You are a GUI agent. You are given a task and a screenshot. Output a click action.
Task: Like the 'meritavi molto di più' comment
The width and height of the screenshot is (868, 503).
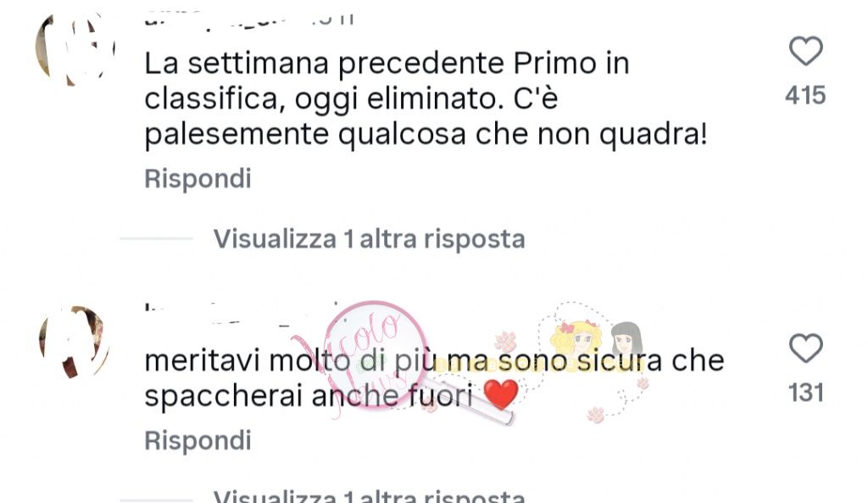pos(805,349)
